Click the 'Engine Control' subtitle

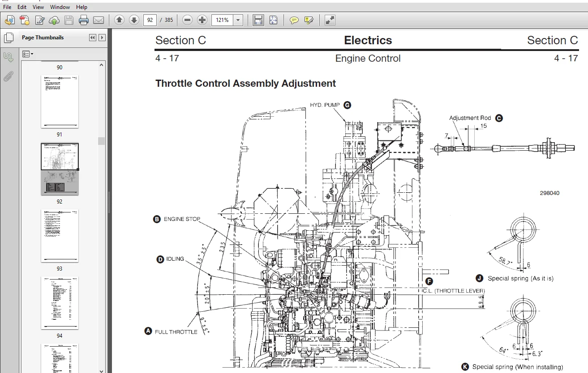tap(368, 59)
